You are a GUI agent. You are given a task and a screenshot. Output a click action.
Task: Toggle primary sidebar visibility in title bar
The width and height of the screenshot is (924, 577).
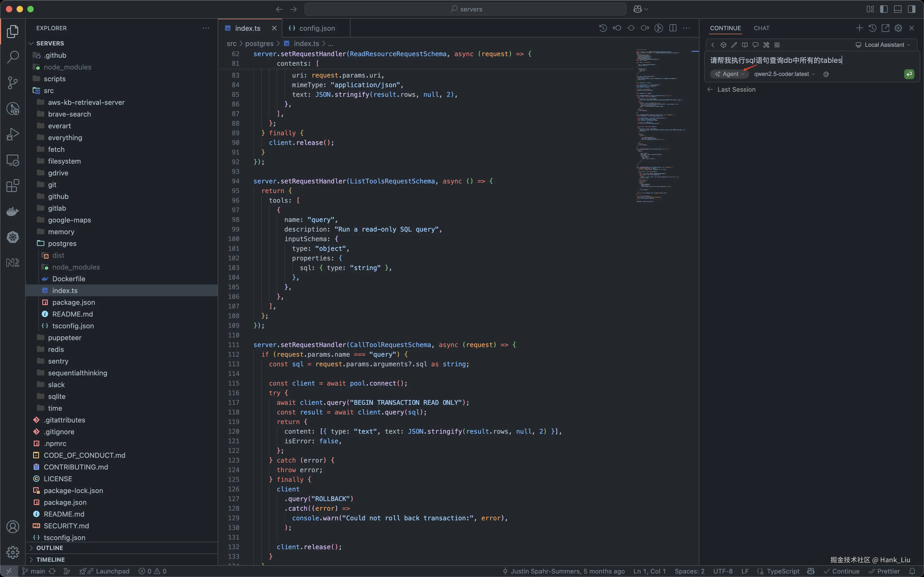(884, 9)
